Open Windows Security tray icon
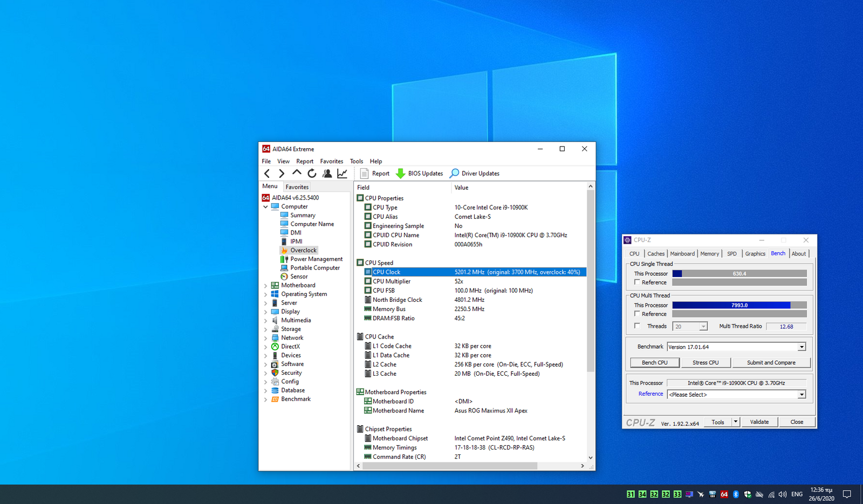This screenshot has height=504, width=863. [x=748, y=494]
